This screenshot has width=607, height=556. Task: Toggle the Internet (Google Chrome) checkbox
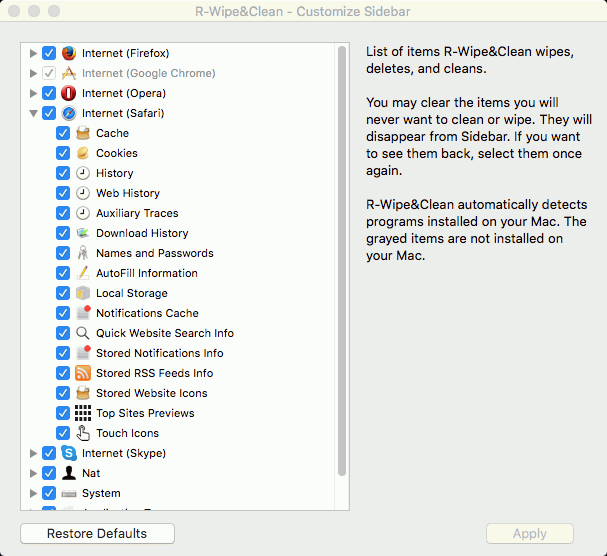pyautogui.click(x=49, y=73)
